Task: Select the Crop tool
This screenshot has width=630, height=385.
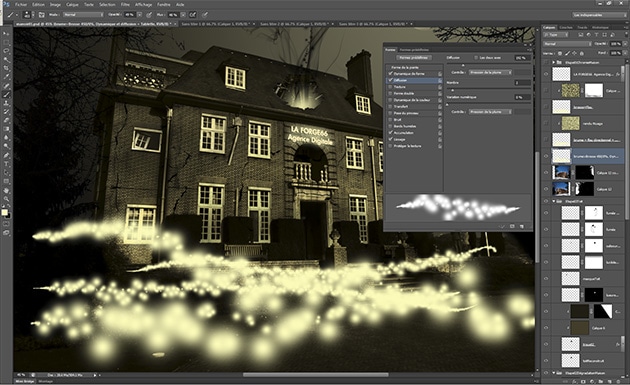Action: tap(6, 68)
